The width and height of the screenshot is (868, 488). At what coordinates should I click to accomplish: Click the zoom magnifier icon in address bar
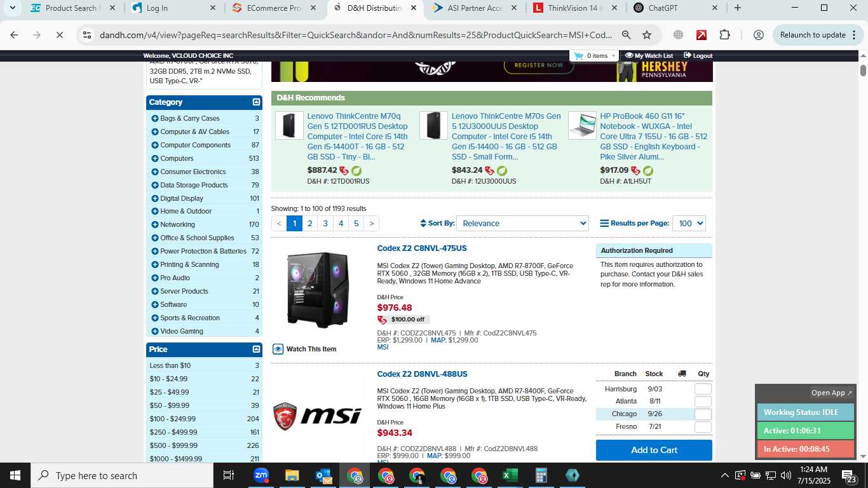(627, 35)
